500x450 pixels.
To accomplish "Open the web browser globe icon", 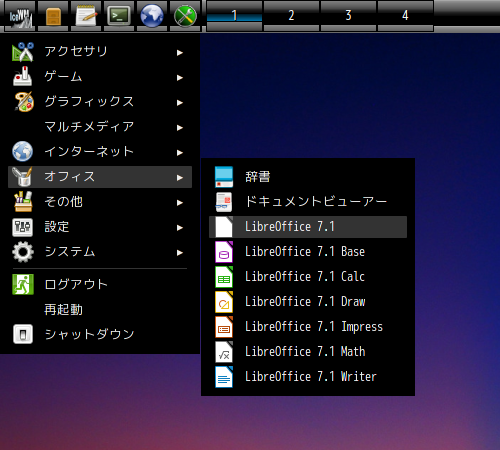I will (x=152, y=16).
